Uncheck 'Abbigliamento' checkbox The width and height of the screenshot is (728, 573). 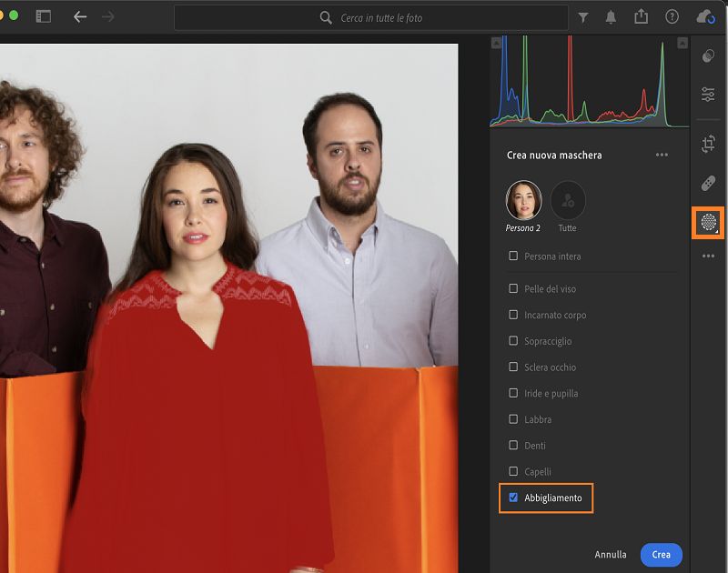513,498
